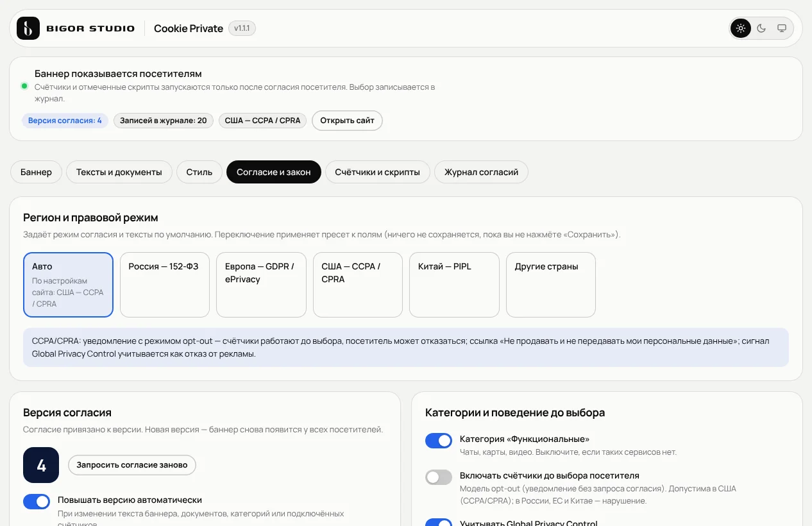Click the Bigor Studio logo icon
Viewport: 812px width, 526px height.
pyautogui.click(x=28, y=28)
